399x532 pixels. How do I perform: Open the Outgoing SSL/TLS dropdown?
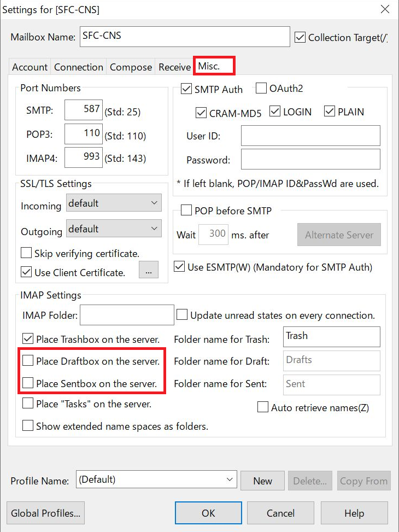coord(114,229)
